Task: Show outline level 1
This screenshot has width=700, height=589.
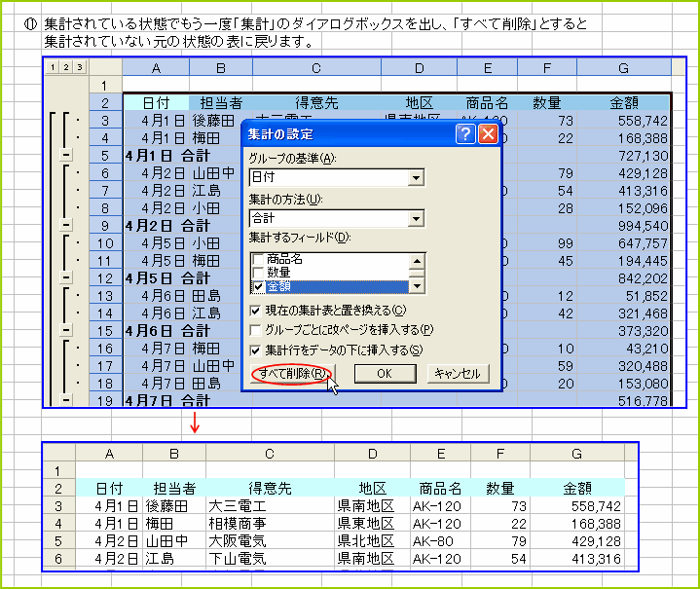Action: 53,67
